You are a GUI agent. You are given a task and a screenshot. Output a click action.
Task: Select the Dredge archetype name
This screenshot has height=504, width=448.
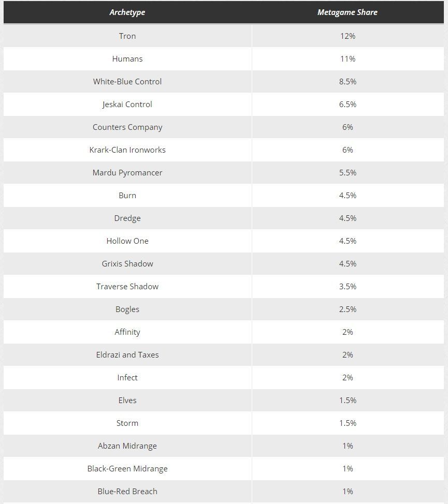pyautogui.click(x=127, y=218)
